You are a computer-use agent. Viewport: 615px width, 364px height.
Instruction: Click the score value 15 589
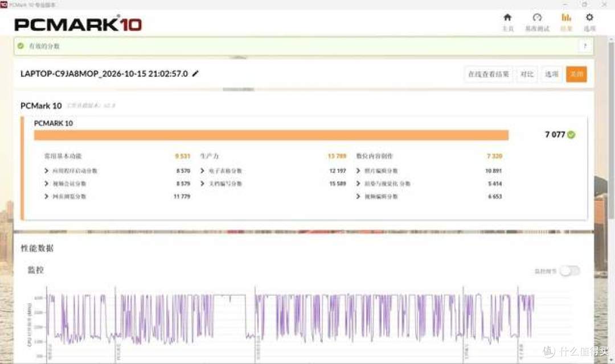[x=338, y=184]
